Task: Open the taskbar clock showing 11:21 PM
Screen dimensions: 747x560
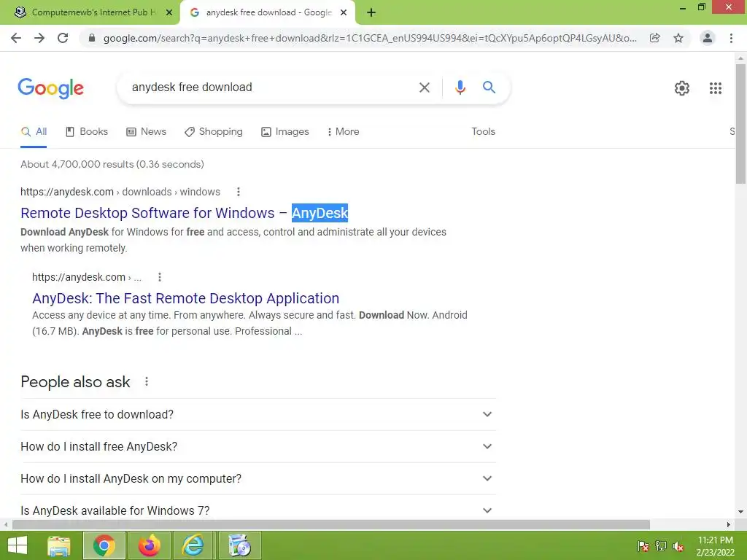Action: [x=715, y=546]
